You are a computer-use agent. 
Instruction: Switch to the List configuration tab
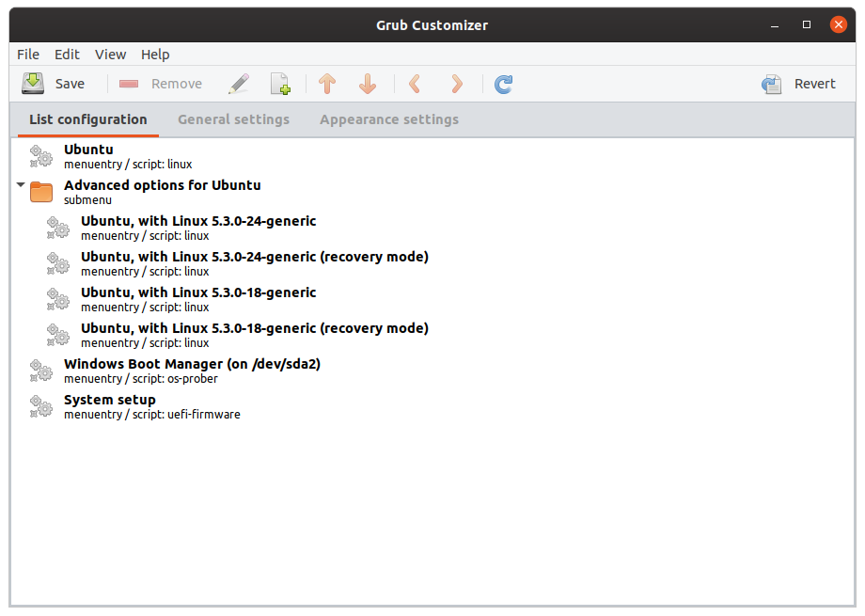88,119
